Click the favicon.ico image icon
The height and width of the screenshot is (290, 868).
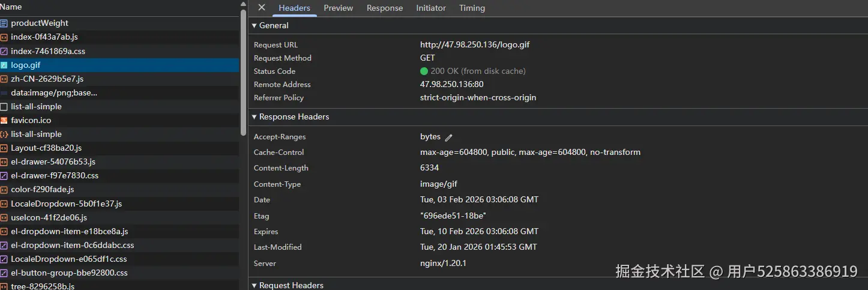[x=4, y=120]
